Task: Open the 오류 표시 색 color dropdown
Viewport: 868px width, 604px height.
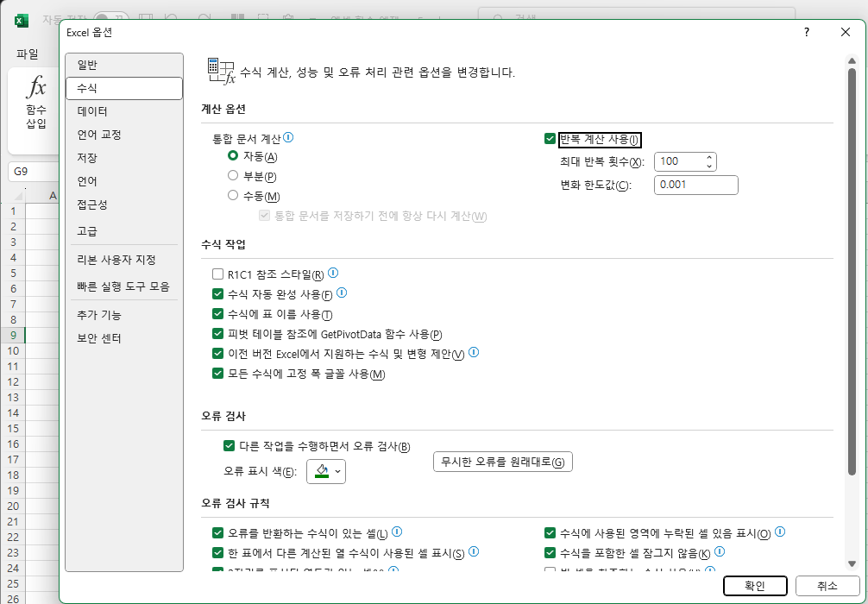Action: (326, 472)
